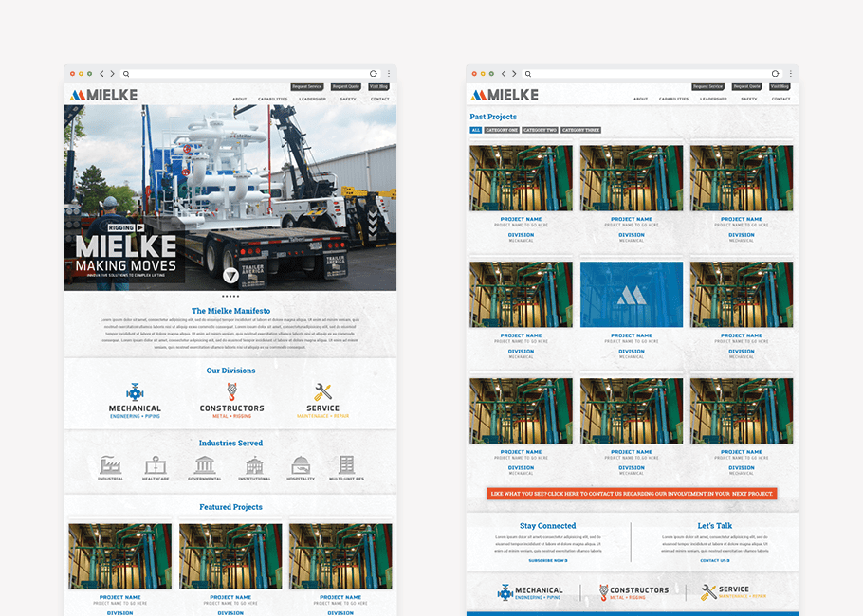Select the ALL project filter
Viewport: 863px width, 616px height.
click(x=475, y=130)
